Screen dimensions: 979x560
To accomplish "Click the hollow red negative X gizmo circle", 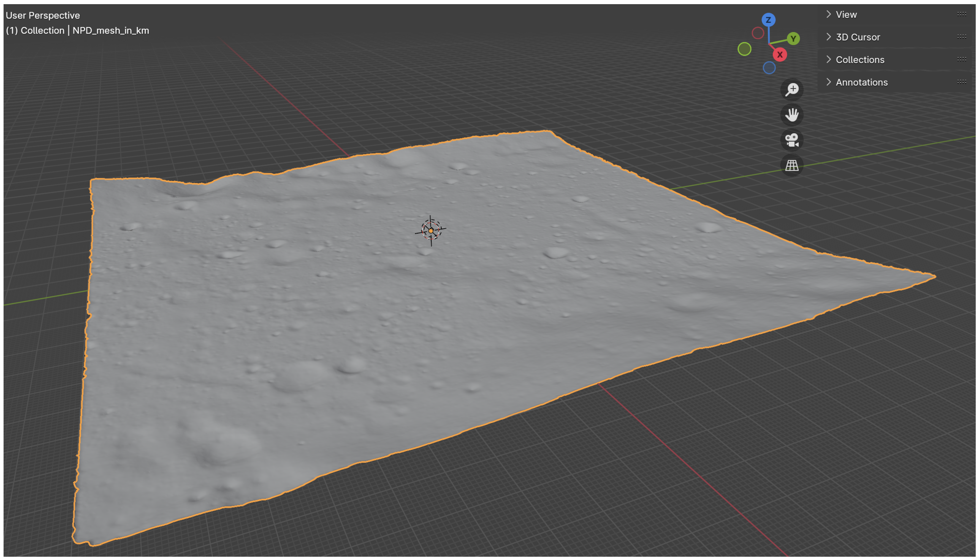I will click(x=758, y=33).
